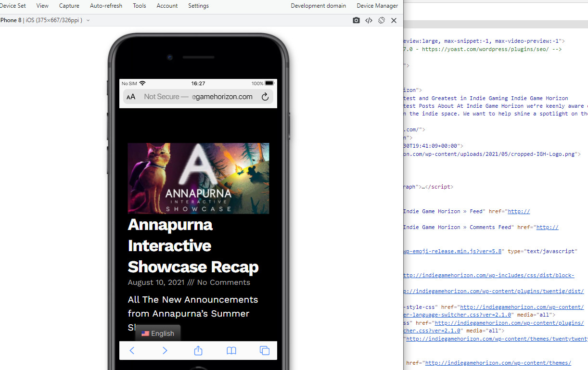Toggle the code inspector icon
This screenshot has height=370, width=588.
tap(369, 20)
